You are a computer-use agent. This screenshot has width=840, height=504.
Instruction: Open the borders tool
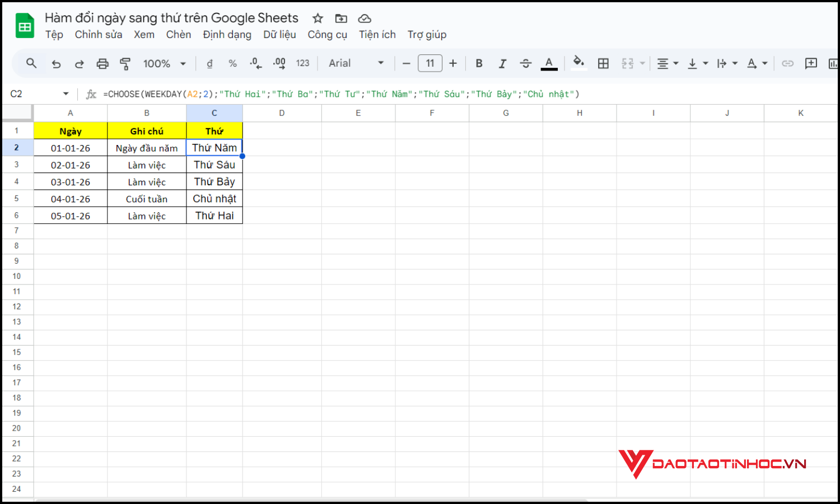click(603, 63)
